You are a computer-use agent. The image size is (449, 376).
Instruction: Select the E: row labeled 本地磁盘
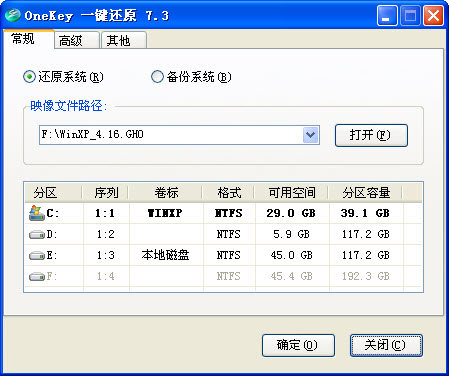pos(223,255)
